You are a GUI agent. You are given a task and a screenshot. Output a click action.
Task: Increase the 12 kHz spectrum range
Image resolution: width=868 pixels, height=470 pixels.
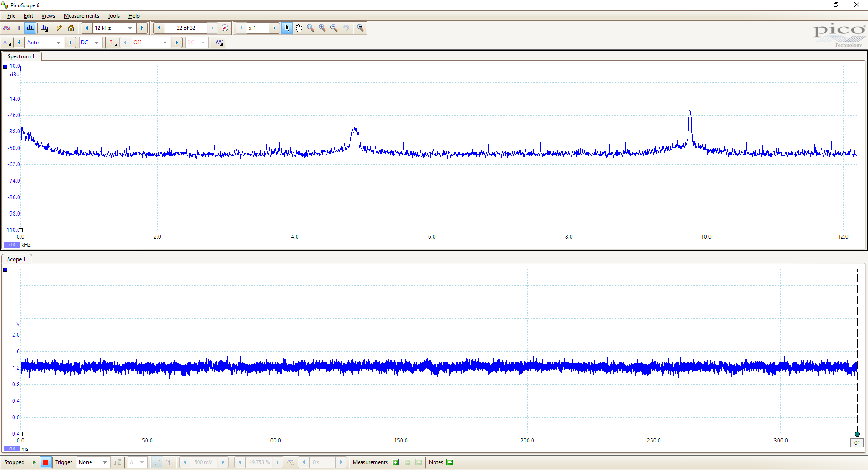(142, 28)
